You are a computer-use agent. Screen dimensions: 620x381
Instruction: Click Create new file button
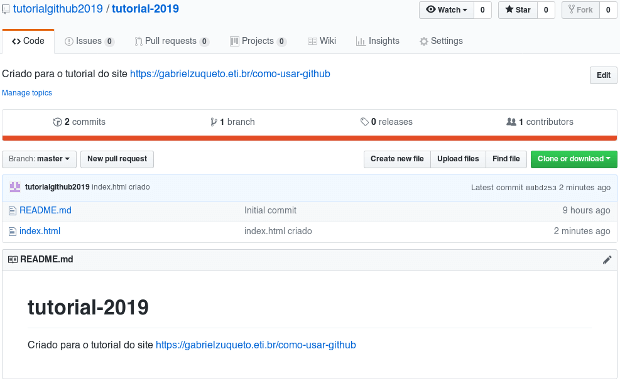coord(397,159)
